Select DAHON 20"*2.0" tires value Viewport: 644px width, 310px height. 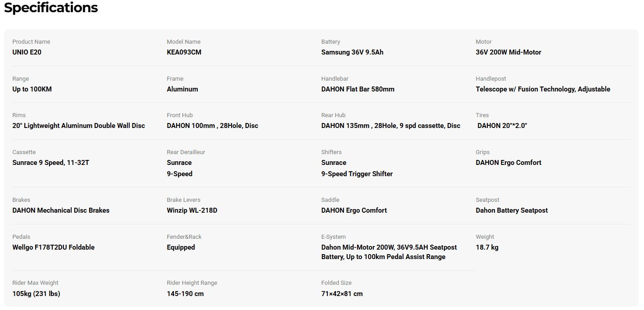pos(502,126)
